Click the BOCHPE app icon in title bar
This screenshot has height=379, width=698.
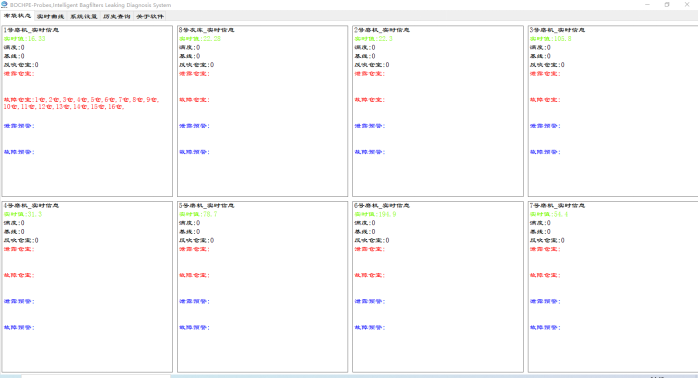tap(4, 4)
